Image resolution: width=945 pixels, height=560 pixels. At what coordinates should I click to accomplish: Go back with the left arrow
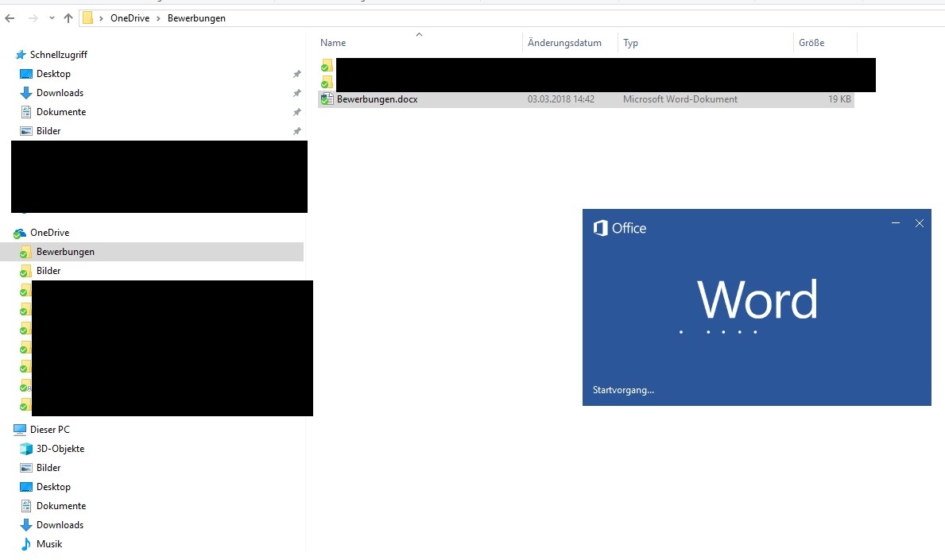[10, 18]
